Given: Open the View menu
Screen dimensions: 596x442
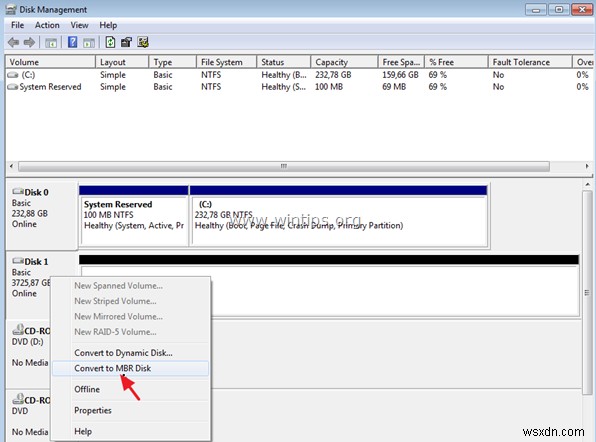Looking at the screenshot, I should [79, 25].
